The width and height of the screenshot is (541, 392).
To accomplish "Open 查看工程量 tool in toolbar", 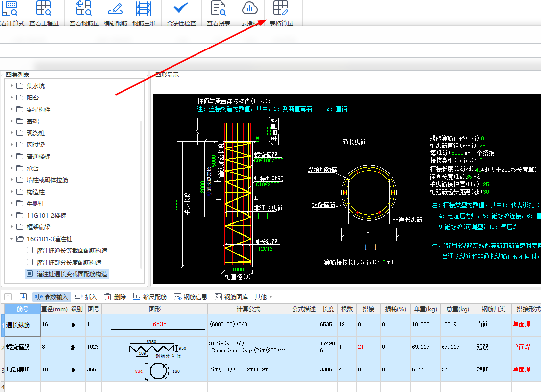I will tap(44, 14).
